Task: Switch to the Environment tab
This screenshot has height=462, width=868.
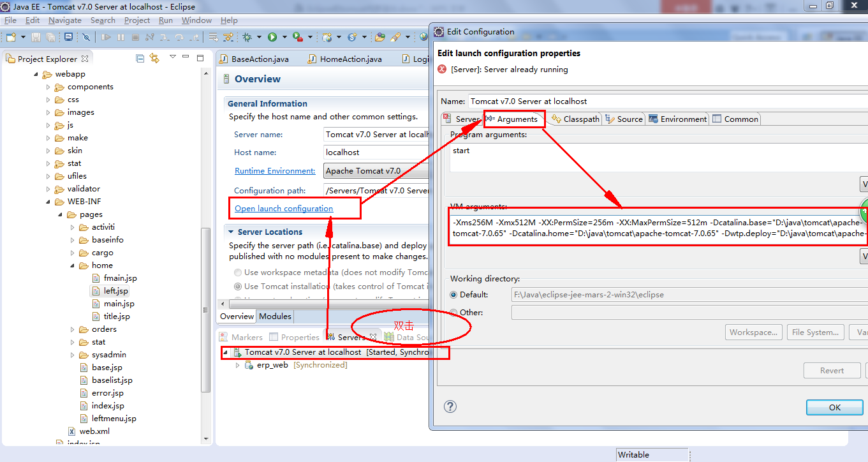Action: click(677, 119)
